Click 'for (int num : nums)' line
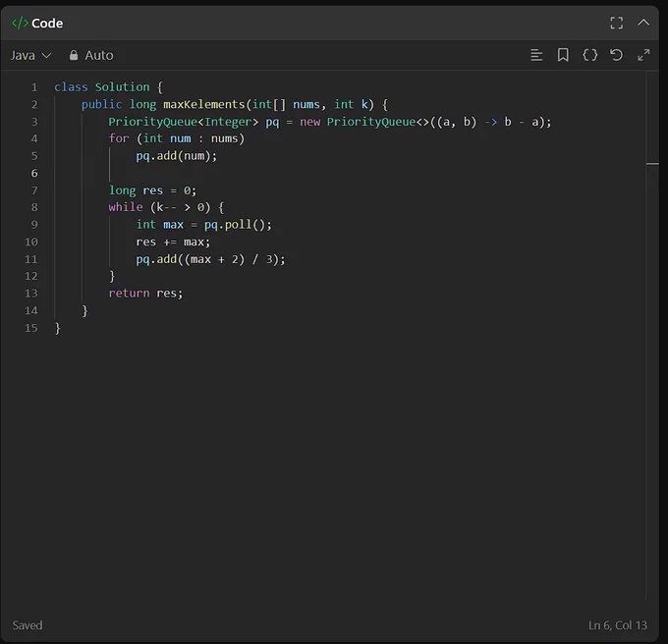The width and height of the screenshot is (668, 644). click(x=177, y=138)
